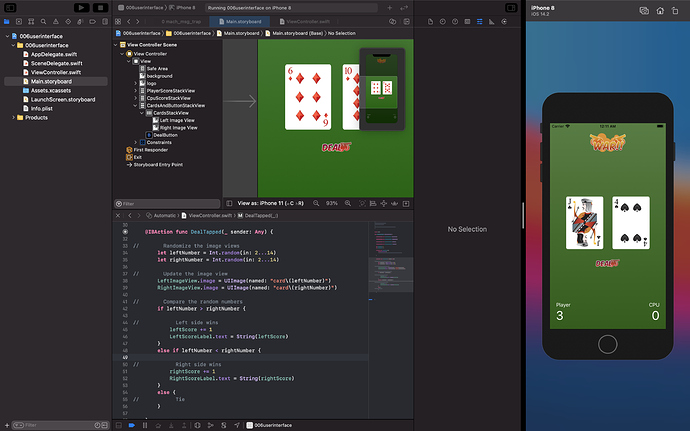Deactivate breakpoints in debug bar
The height and width of the screenshot is (431, 690).
132,425
